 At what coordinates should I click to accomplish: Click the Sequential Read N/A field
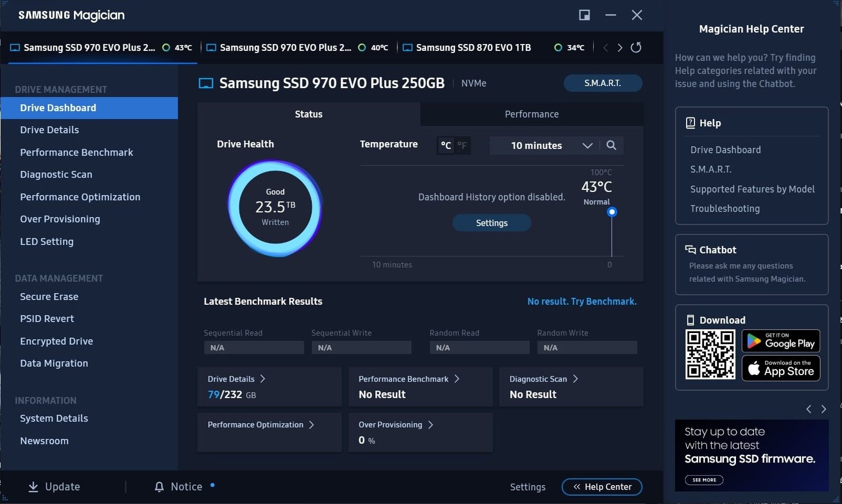point(254,348)
